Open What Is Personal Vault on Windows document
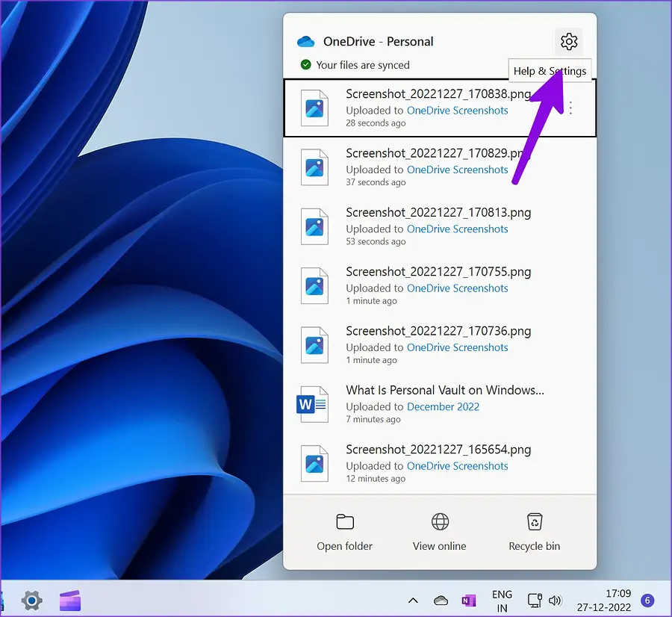Screen dimensions: 672x617 click(x=444, y=390)
